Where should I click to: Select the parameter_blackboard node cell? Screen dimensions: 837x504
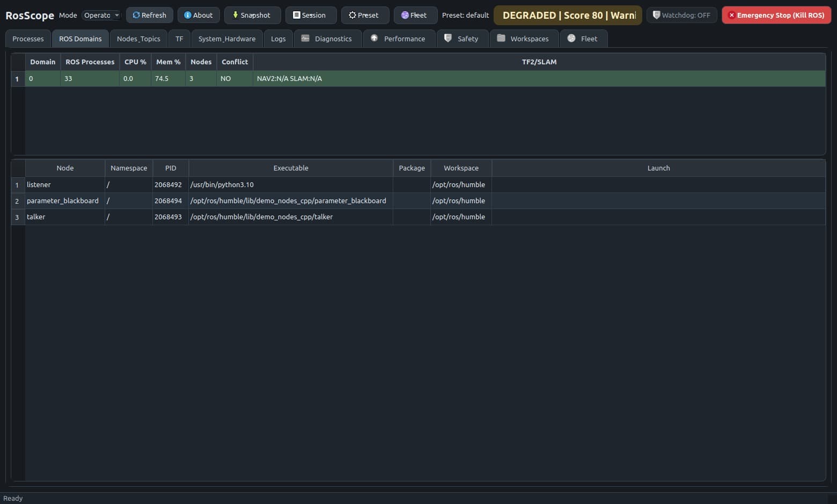coord(65,201)
